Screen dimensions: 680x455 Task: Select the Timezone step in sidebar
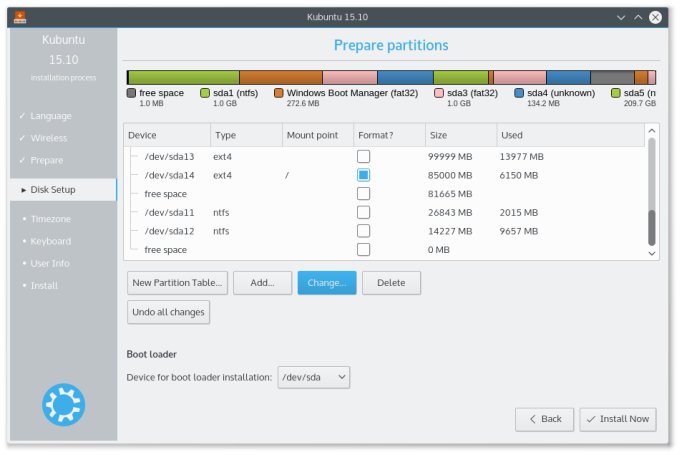[x=50, y=219]
